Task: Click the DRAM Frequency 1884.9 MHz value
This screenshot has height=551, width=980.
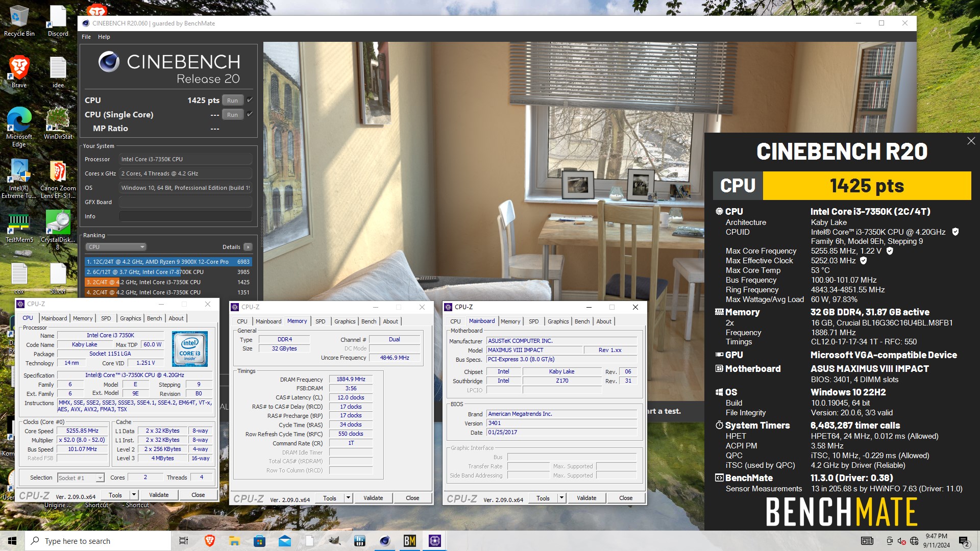Action: point(351,379)
